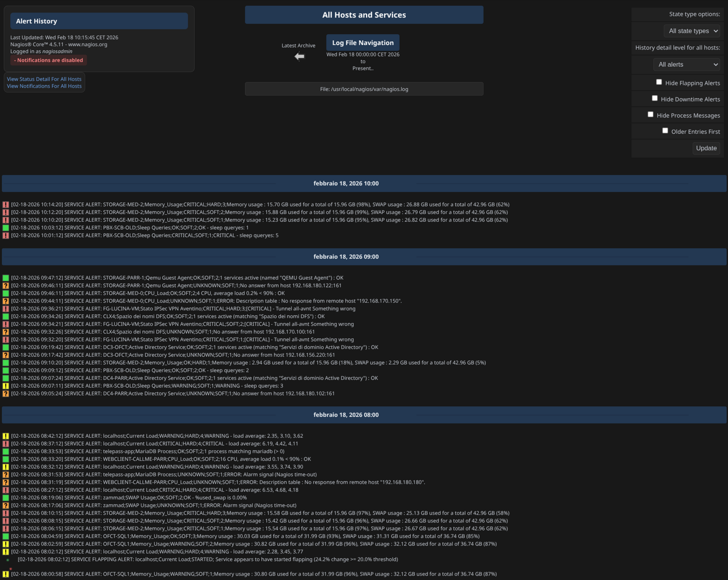
Task: Check the Hide Downtime Alerts box
Action: (x=654, y=98)
